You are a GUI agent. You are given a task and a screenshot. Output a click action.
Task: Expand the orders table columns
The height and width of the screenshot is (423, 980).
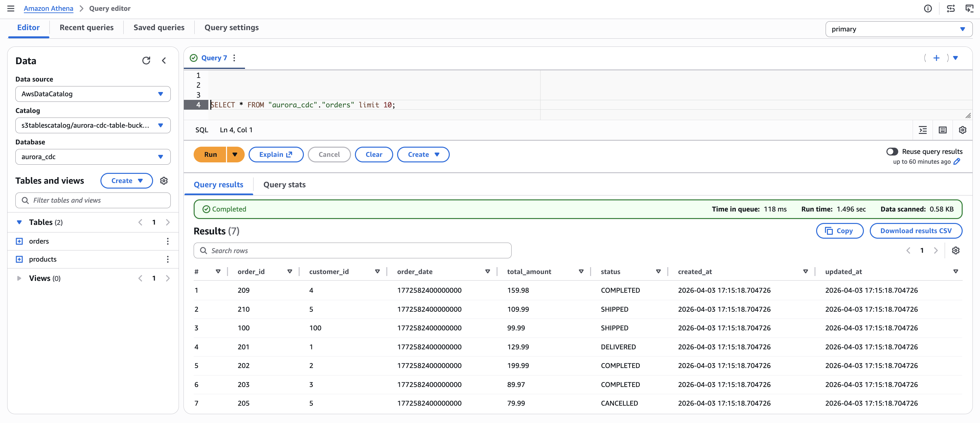(x=19, y=241)
